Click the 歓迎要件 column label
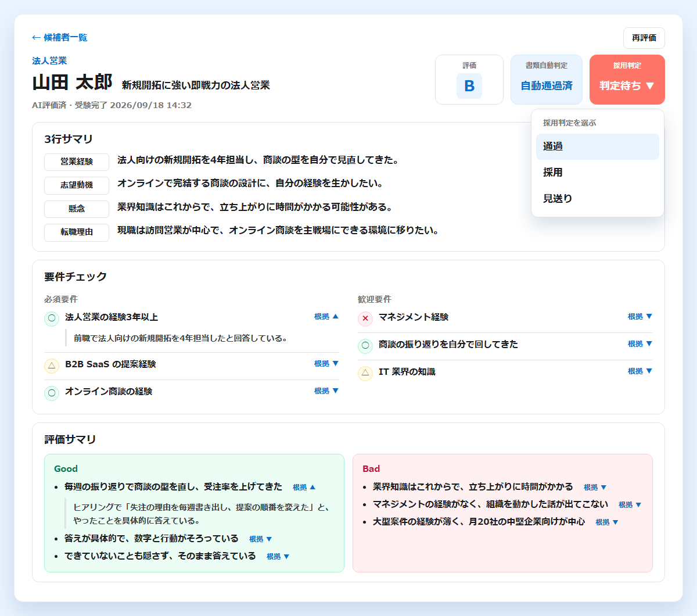Image resolution: width=697 pixels, height=616 pixels. tap(375, 299)
